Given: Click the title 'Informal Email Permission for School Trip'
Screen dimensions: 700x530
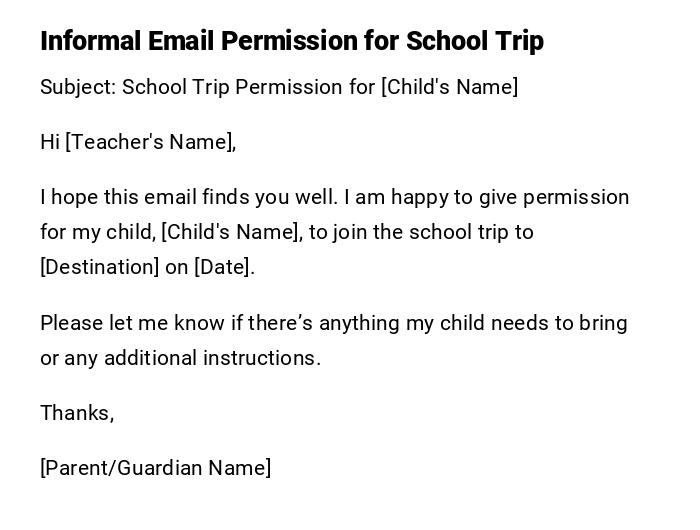Looking at the screenshot, I should (x=291, y=41).
